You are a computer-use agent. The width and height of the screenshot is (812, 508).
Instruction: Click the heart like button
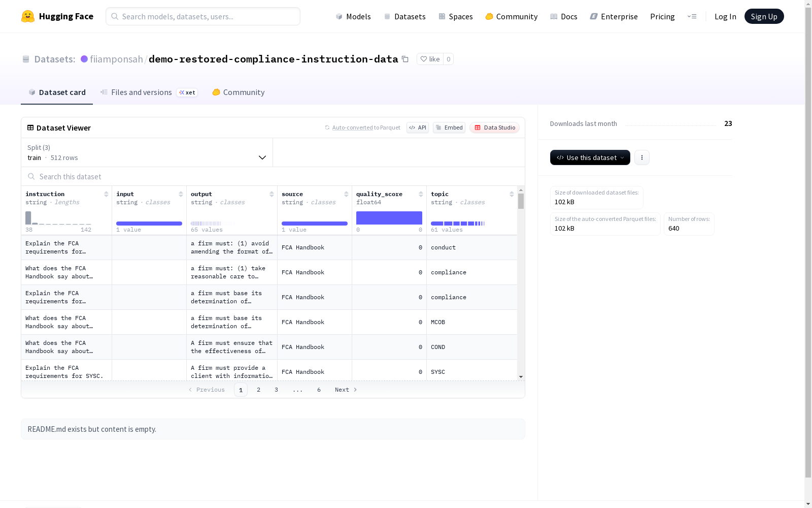430,59
